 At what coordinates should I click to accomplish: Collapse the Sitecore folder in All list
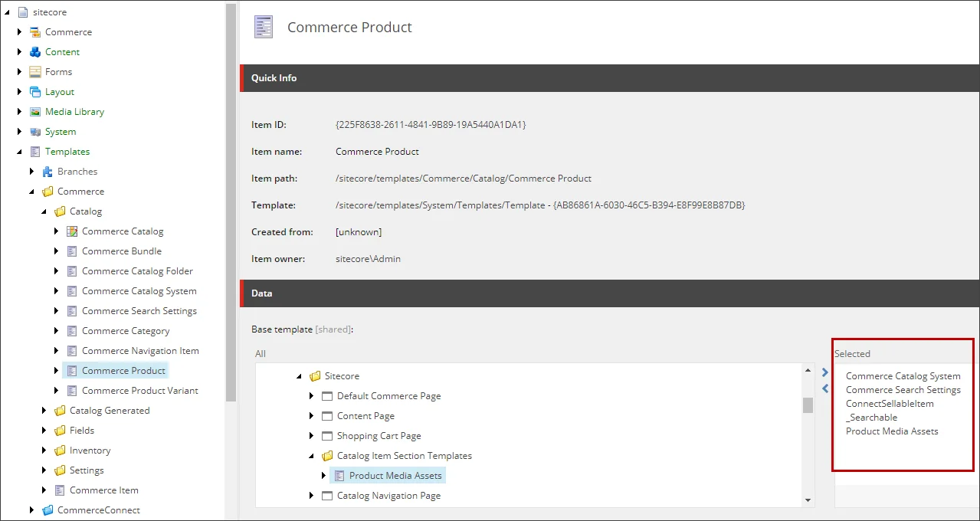pos(299,376)
